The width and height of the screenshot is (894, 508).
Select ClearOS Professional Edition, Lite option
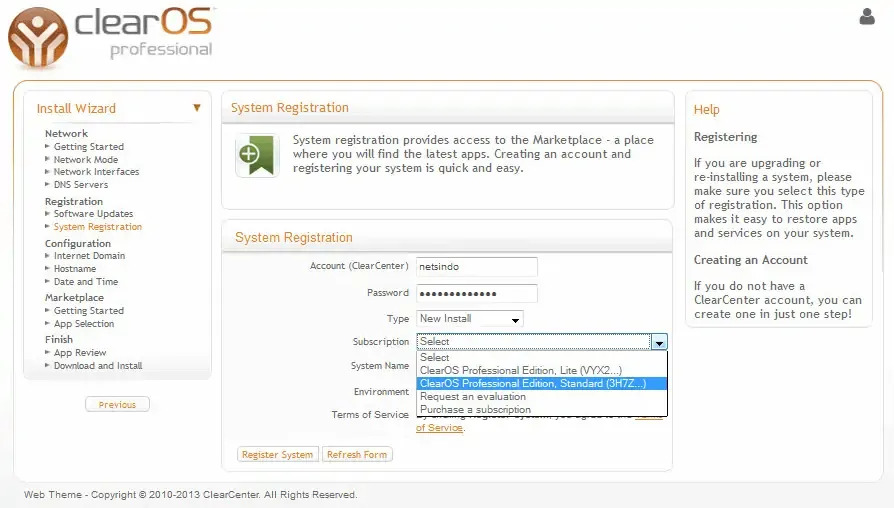(520, 371)
